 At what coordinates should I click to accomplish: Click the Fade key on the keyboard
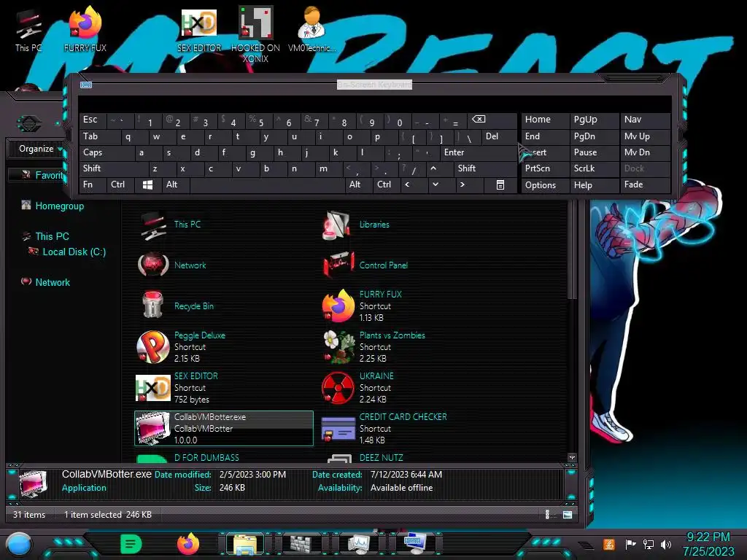click(645, 184)
